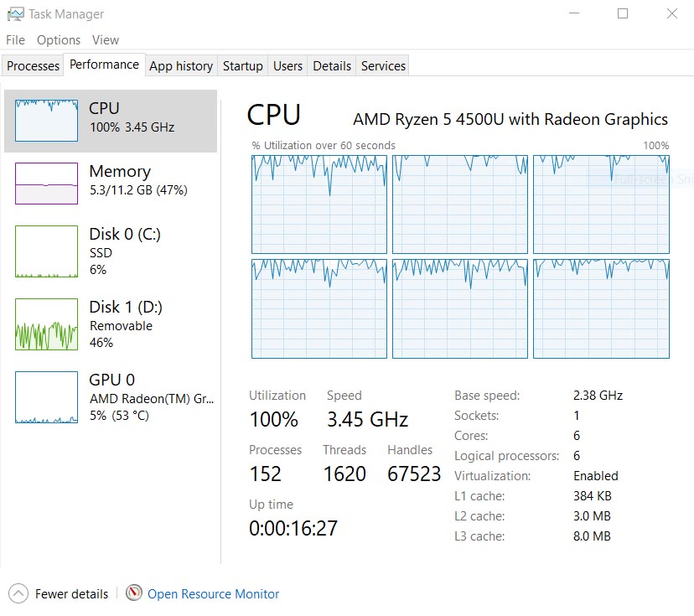The image size is (694, 616).
Task: Click the Speed value 3.45 GHz
Action: (367, 420)
